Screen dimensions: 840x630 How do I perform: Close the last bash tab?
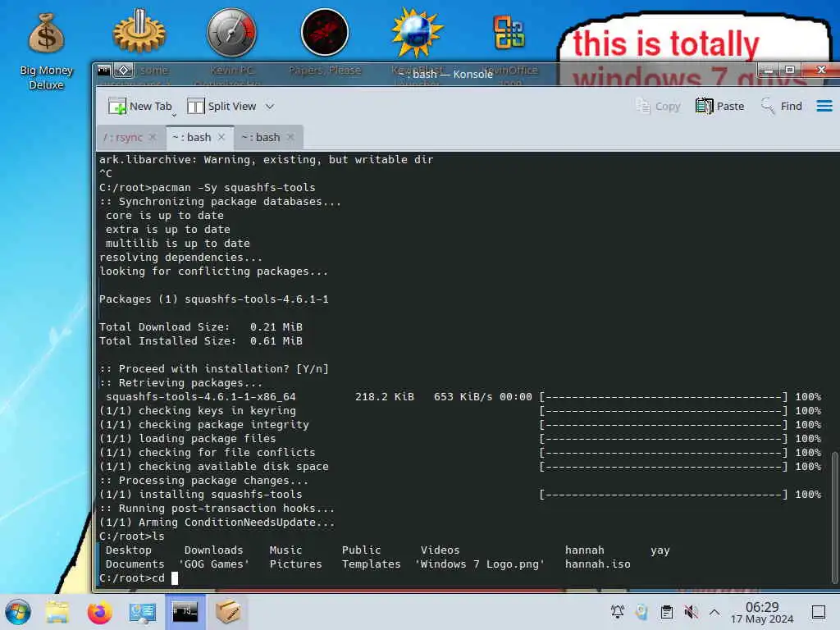[290, 137]
